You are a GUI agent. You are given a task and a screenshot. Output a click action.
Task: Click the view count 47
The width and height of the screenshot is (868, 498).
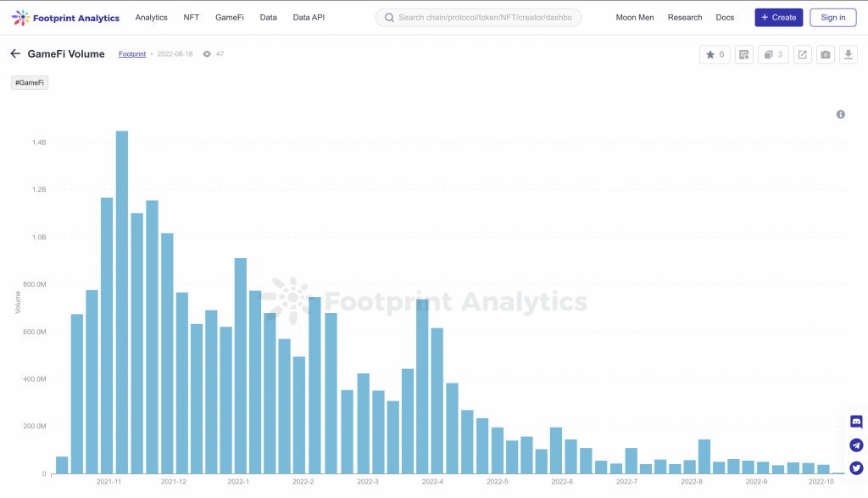point(220,53)
